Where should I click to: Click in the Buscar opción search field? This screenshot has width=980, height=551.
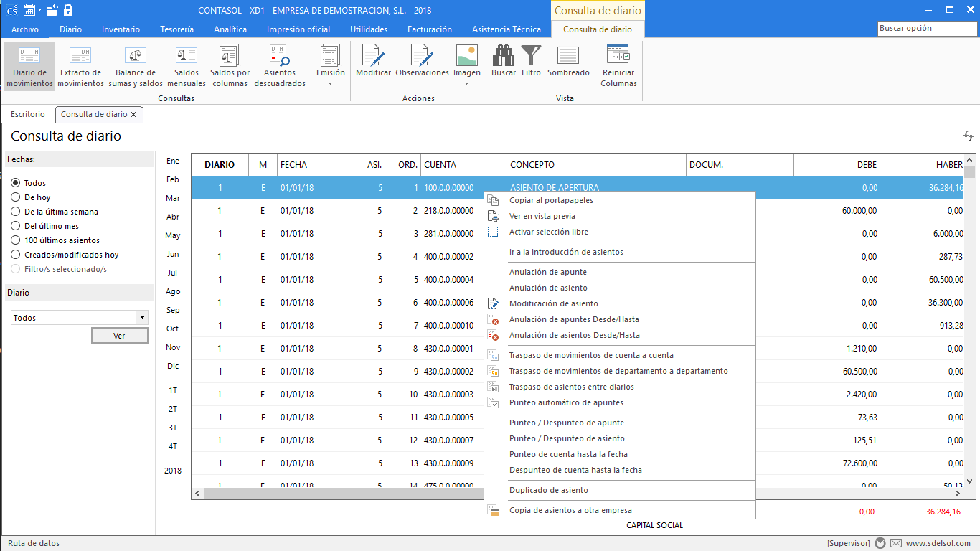[927, 29]
